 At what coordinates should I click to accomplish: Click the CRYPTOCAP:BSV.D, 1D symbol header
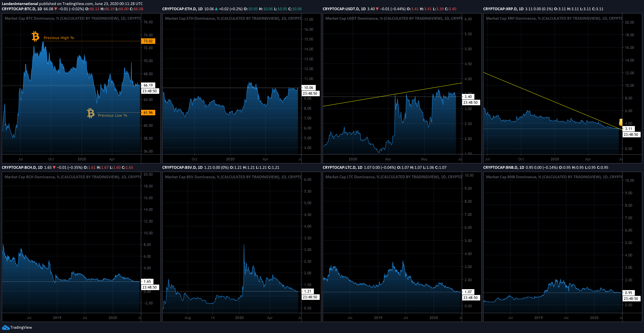(x=182, y=168)
